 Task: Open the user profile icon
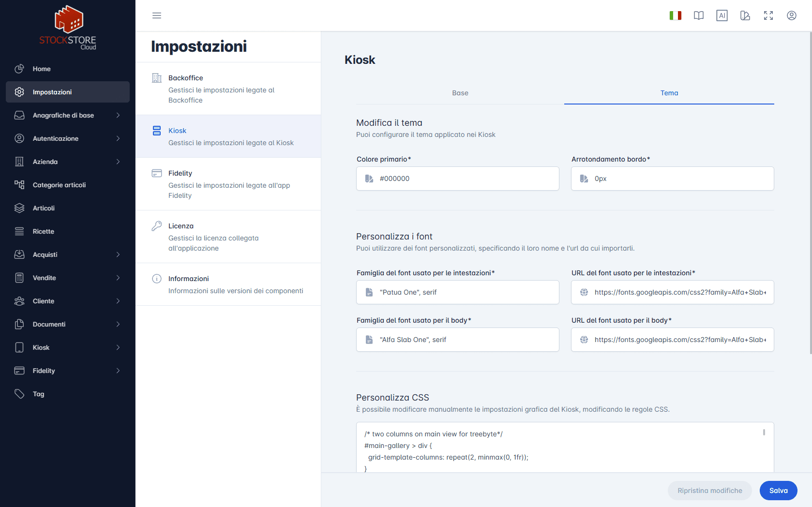pyautogui.click(x=791, y=15)
